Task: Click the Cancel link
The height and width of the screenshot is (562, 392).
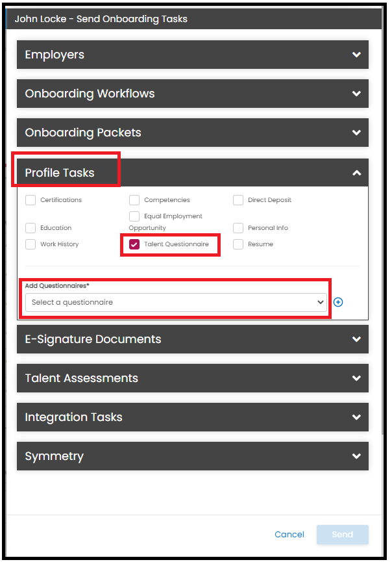Action: pos(289,535)
